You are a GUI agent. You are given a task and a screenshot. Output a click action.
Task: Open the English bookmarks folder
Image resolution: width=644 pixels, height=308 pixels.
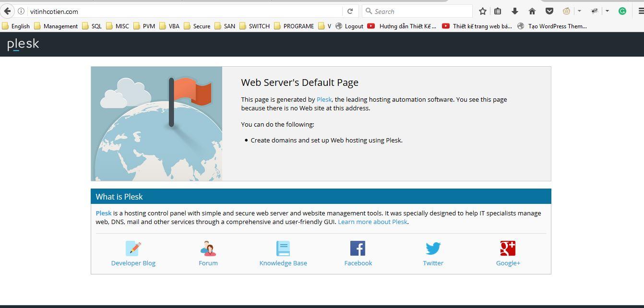pos(16,26)
